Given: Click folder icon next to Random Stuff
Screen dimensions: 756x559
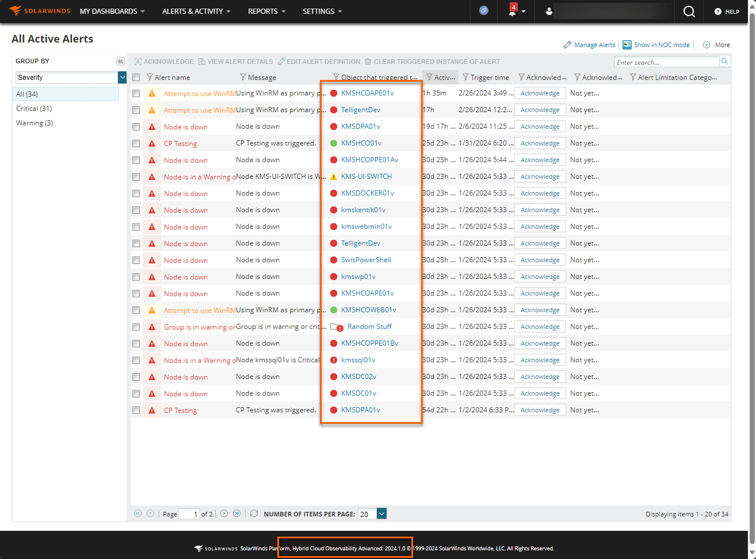Looking at the screenshot, I should click(337, 327).
